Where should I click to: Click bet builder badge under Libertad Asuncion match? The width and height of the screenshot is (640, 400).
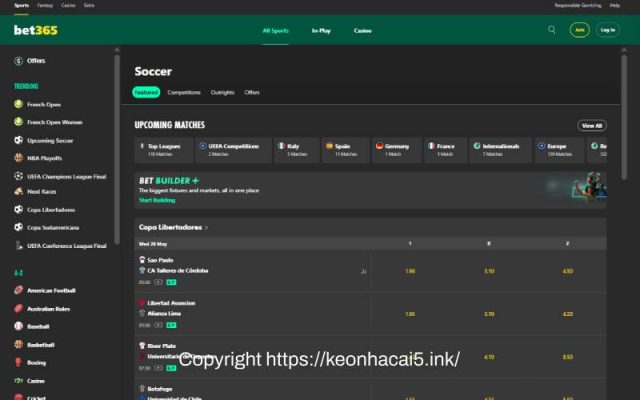[171, 325]
